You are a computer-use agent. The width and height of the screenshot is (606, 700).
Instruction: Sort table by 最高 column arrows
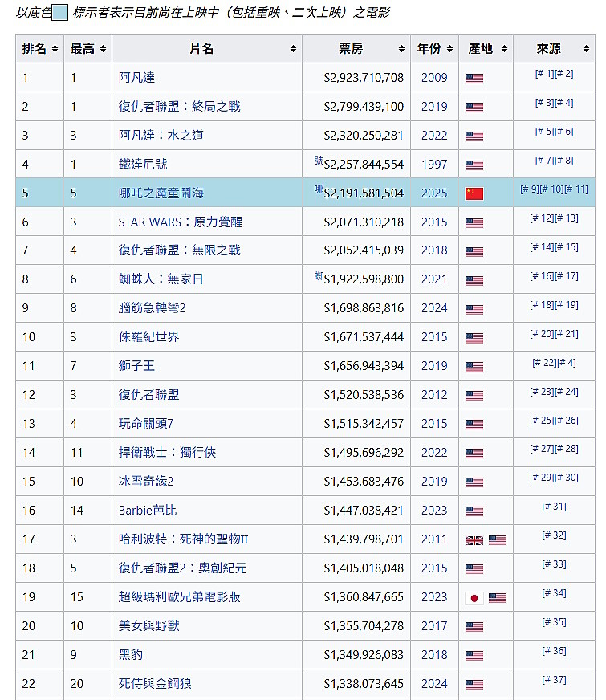coord(103,49)
